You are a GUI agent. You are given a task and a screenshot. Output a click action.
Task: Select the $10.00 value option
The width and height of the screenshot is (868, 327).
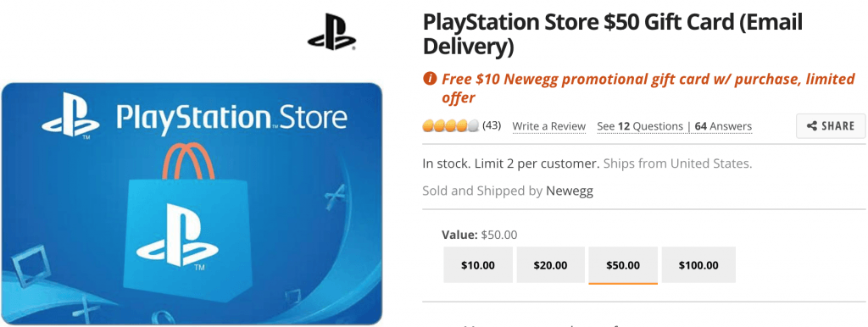(478, 266)
